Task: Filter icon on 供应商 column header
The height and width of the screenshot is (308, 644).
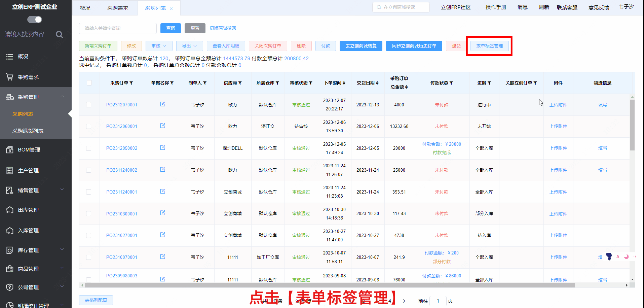Action: coord(240,83)
